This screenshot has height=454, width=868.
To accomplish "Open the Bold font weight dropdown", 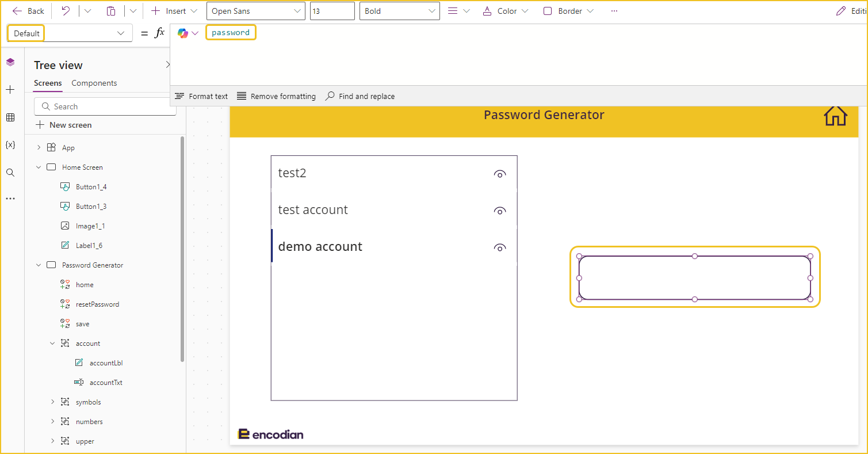I will point(400,11).
